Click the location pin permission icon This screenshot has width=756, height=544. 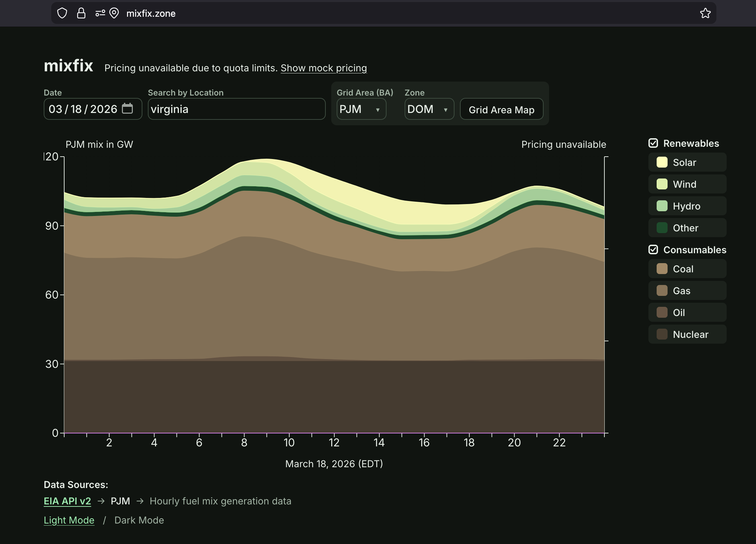click(x=114, y=13)
